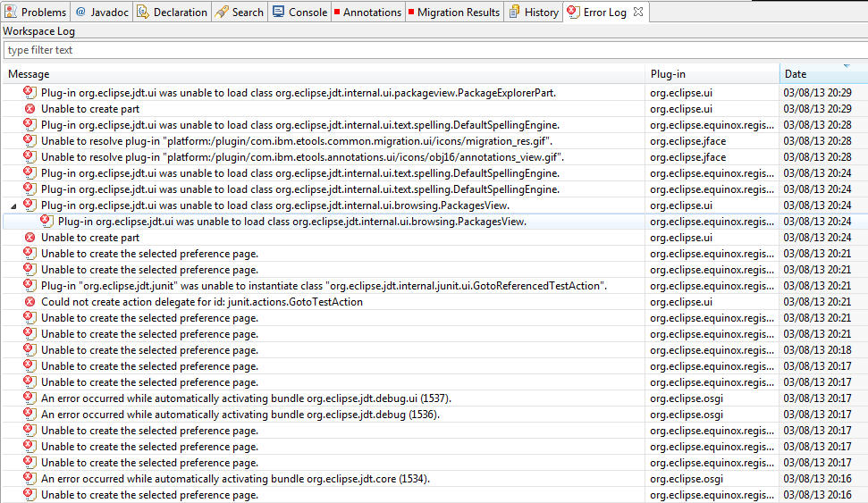Click the Problems tab icon
This screenshot has width=868, height=503.
tap(11, 12)
